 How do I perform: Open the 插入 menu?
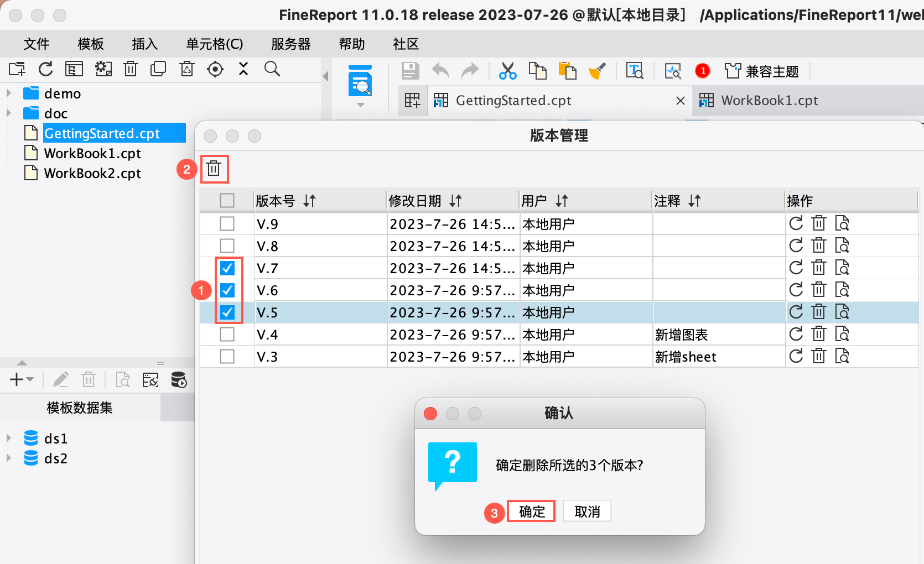point(145,44)
